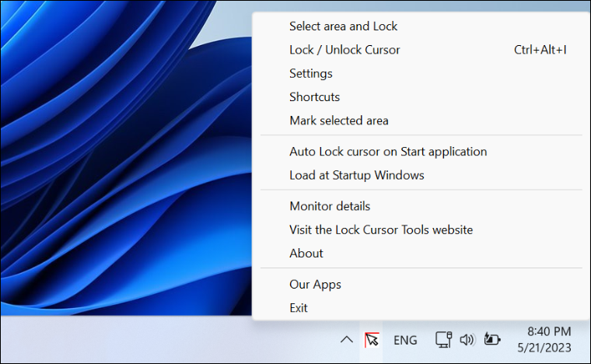Click the volume speaker tray icon
Screen dimensions: 591x364
pos(467,340)
